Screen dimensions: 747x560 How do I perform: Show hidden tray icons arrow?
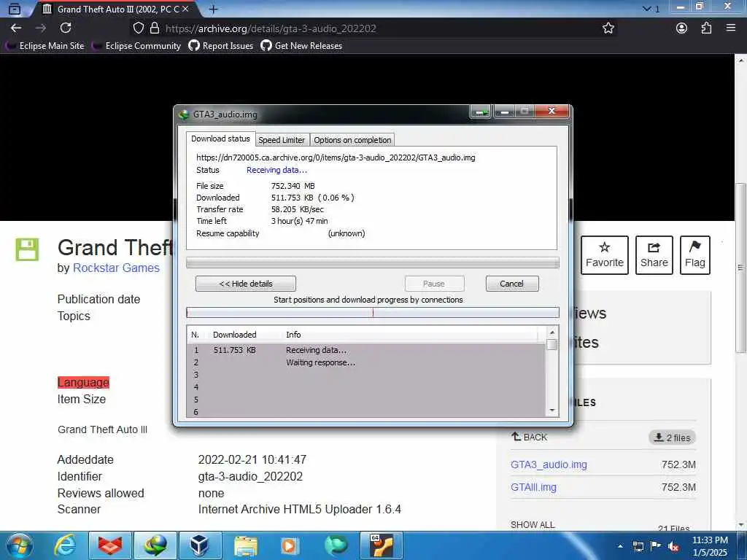[x=620, y=546]
